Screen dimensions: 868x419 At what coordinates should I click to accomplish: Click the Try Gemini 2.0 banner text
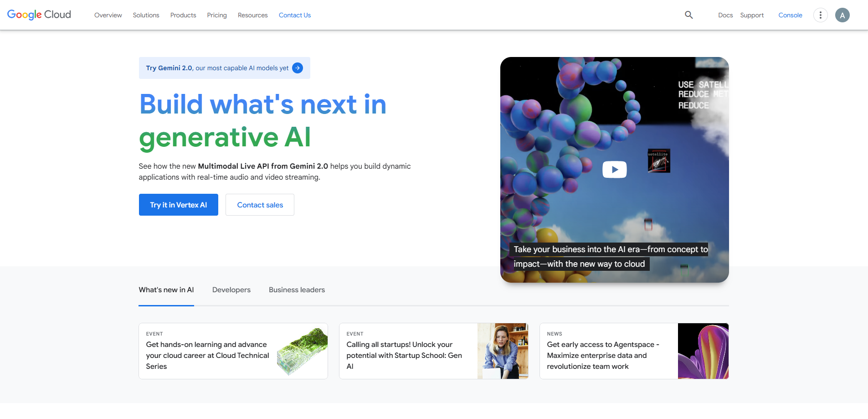[217, 68]
